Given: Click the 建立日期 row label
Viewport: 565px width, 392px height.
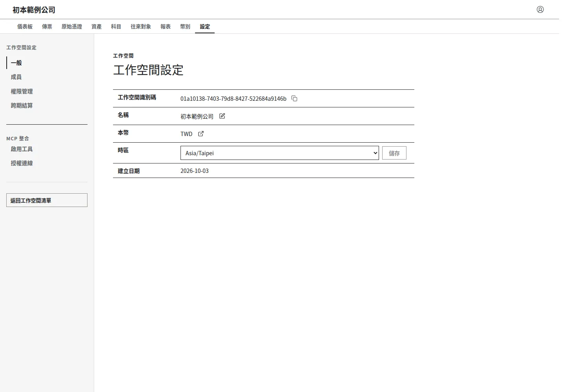Looking at the screenshot, I should 129,171.
